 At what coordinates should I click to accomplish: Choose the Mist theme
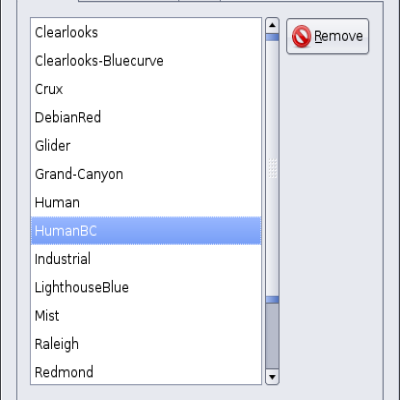tap(146, 316)
